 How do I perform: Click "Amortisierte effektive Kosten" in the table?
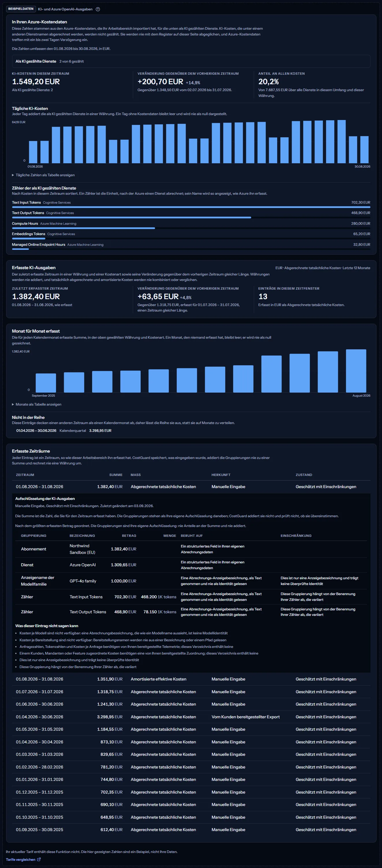[159, 679]
